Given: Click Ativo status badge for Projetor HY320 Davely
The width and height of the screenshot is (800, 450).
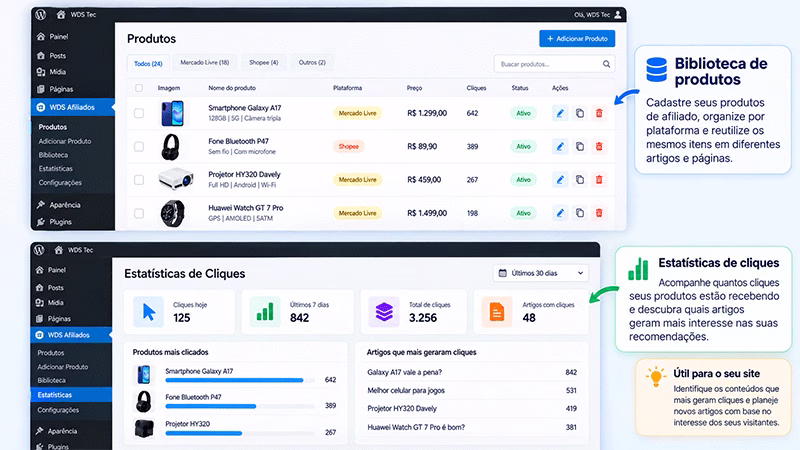Looking at the screenshot, I should click(x=523, y=180).
